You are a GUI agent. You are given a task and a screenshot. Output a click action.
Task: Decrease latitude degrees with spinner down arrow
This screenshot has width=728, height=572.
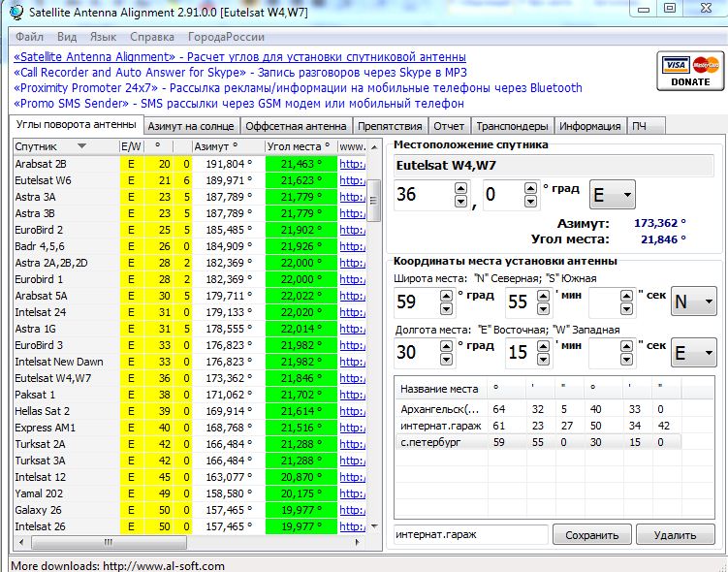[447, 309]
